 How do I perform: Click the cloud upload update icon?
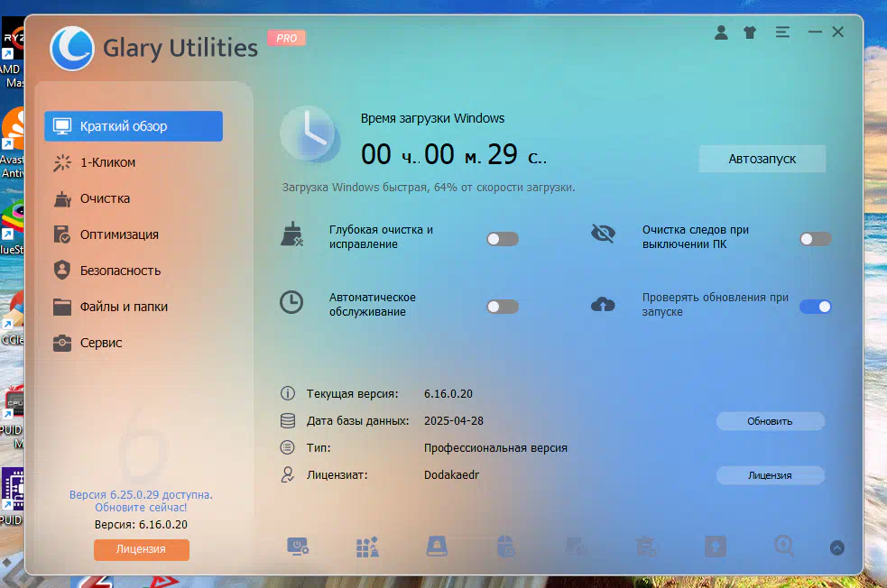click(x=603, y=305)
